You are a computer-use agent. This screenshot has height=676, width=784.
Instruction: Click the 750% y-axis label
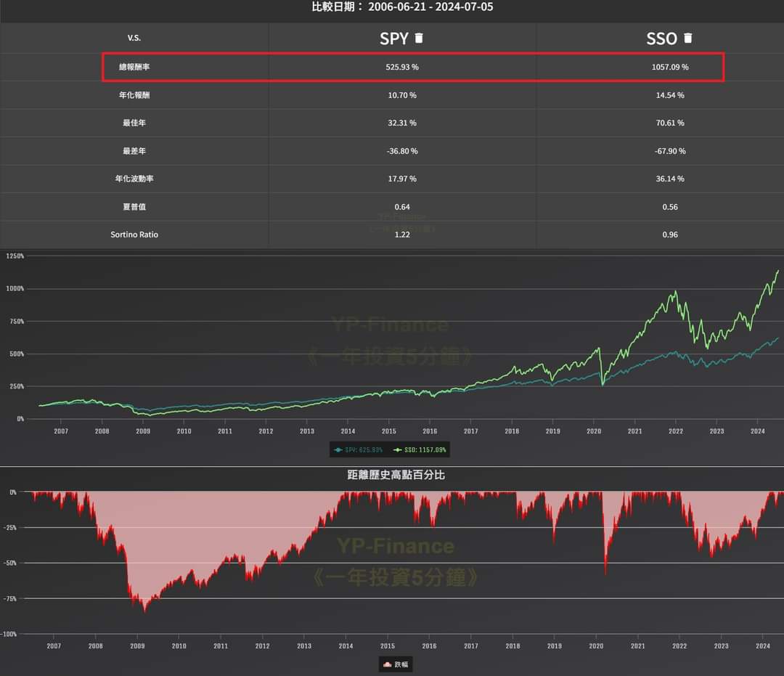[x=17, y=322]
